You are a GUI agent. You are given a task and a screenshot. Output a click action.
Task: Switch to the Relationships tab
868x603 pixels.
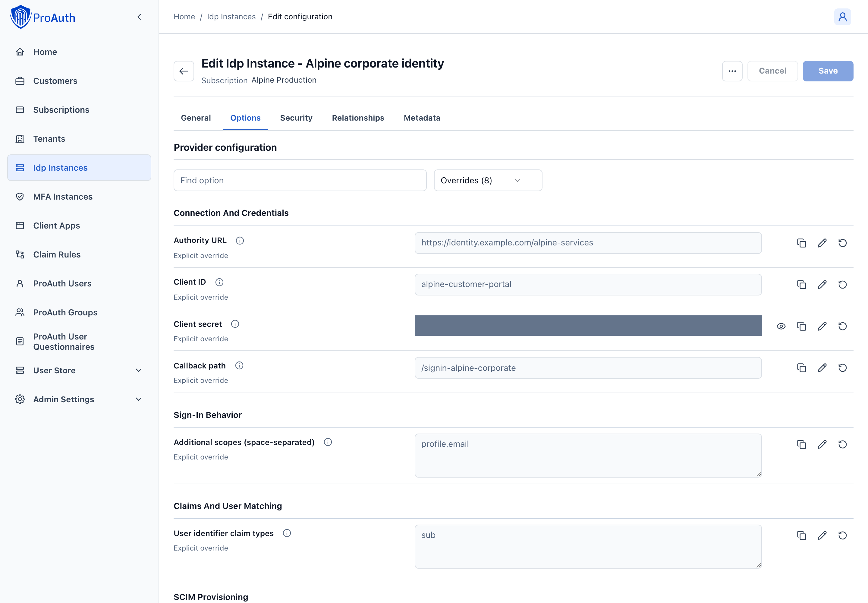[x=358, y=118]
